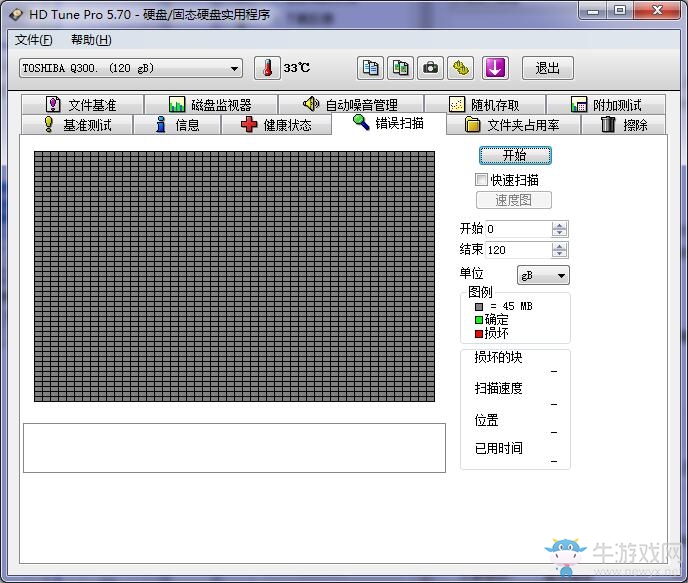Image resolution: width=688 pixels, height=583 pixels.
Task: Open the 帮助(H) menu
Action: pos(91,40)
